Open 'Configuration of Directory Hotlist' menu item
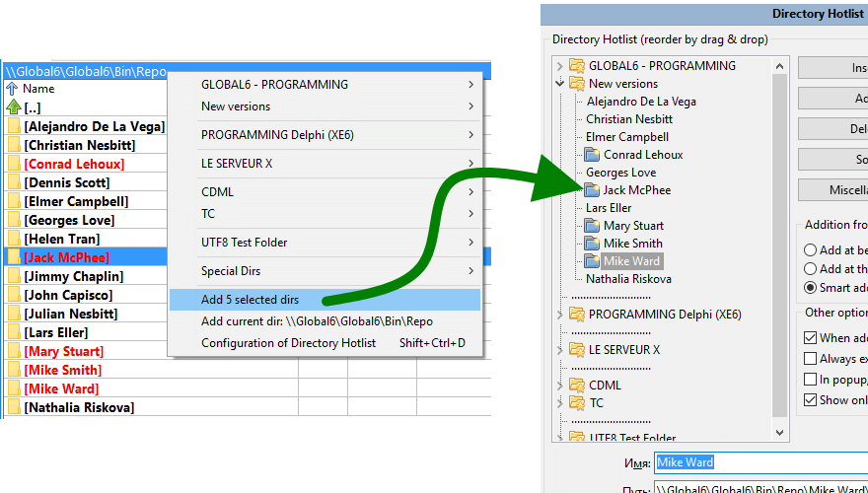This screenshot has height=493, width=868. (x=288, y=343)
